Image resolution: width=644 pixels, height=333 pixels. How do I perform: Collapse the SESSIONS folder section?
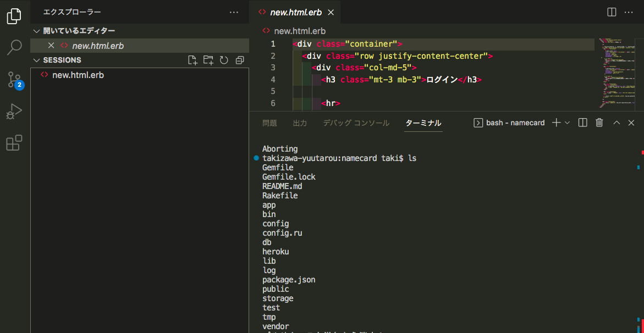[37, 60]
